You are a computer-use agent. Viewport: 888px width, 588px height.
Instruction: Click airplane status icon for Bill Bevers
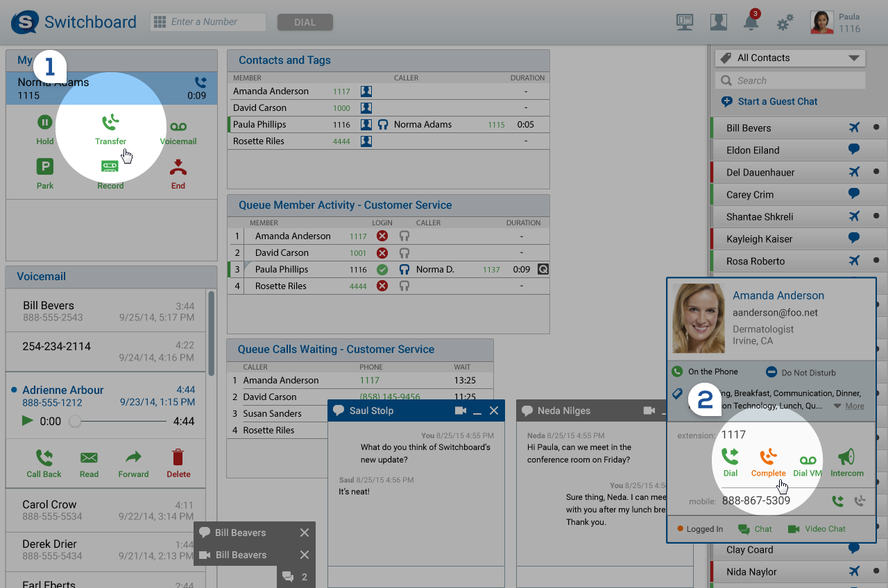(x=854, y=128)
